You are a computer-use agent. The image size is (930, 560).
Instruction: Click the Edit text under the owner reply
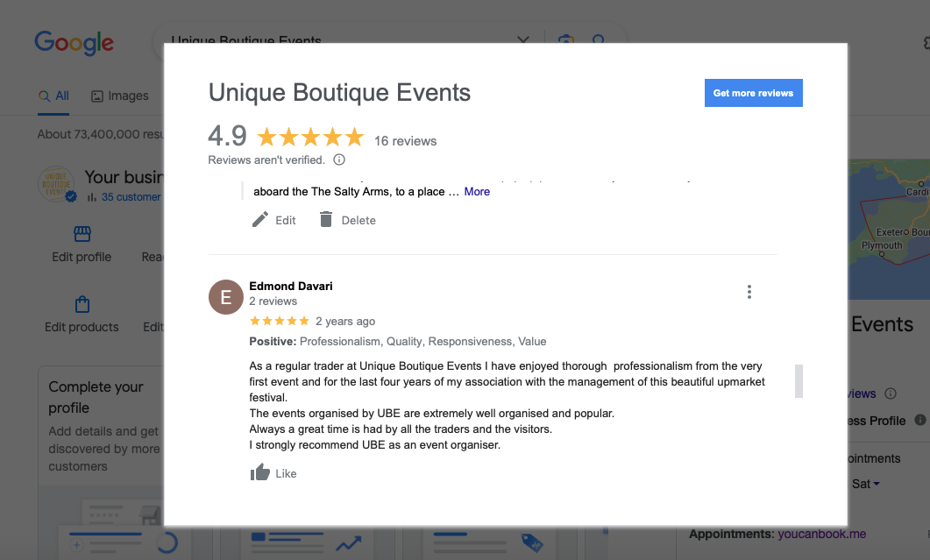285,220
